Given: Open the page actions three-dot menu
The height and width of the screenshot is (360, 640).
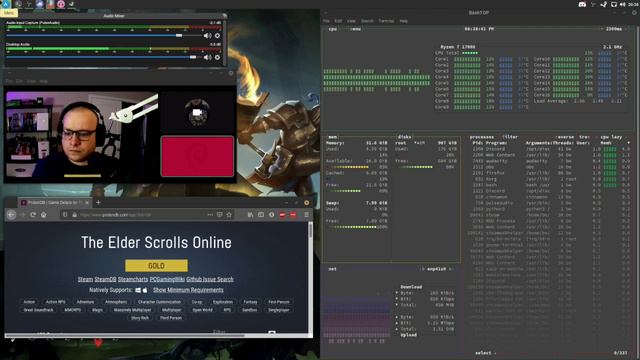Looking at the screenshot, I should tap(210, 215).
